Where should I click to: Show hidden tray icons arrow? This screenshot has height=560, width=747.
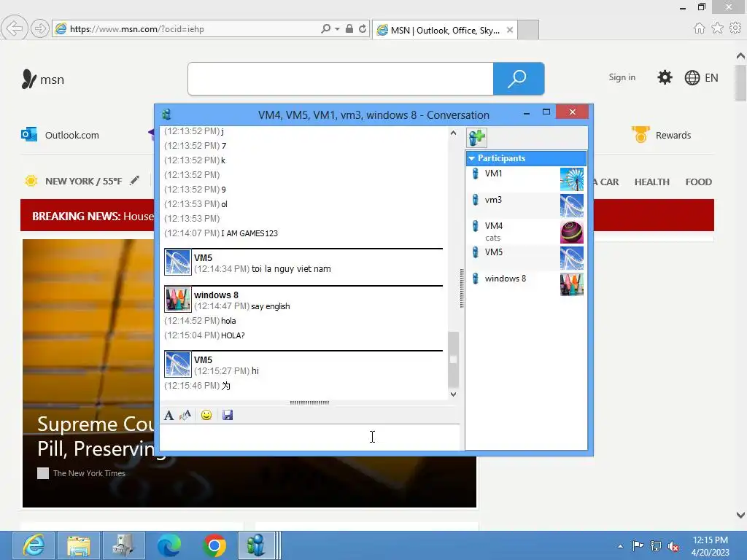[x=620, y=546]
